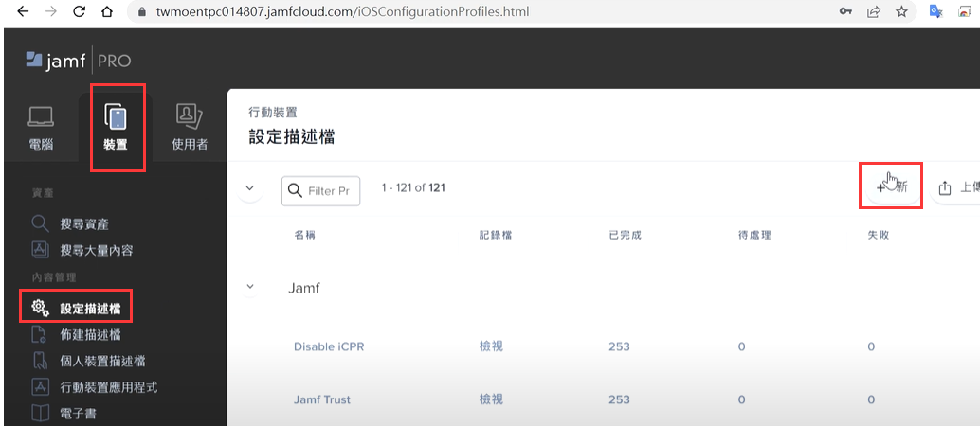Click the magnifier icon in filter field
Image resolution: width=980 pixels, height=426 pixels.
tap(296, 191)
